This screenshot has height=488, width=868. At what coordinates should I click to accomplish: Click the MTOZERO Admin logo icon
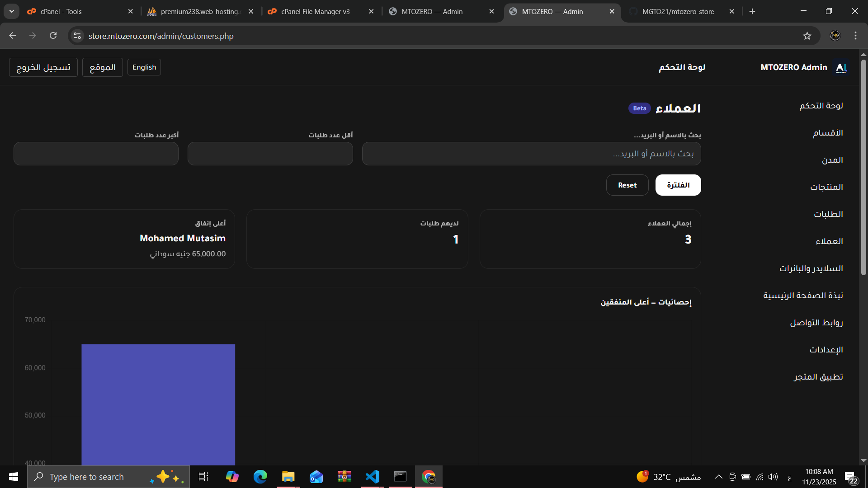[x=841, y=68]
